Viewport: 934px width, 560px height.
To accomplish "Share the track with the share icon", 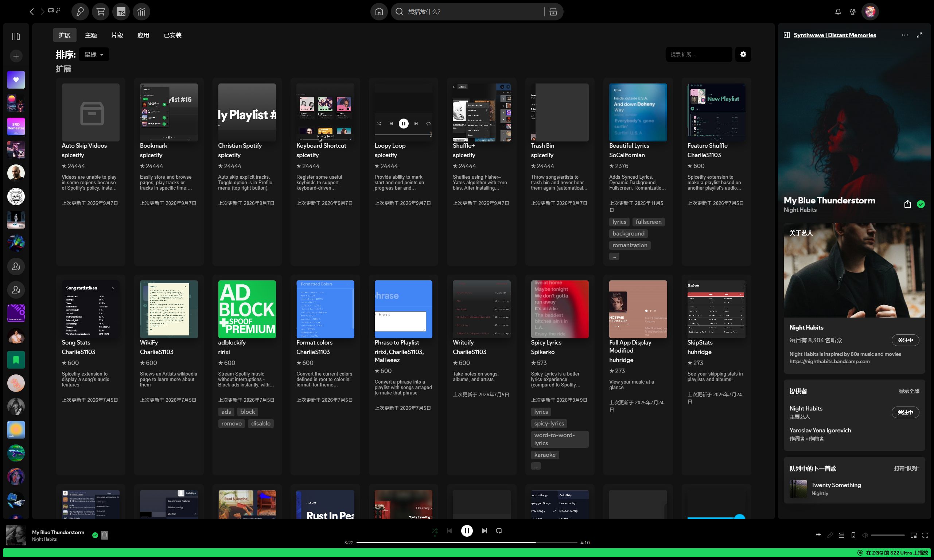I will coord(908,204).
